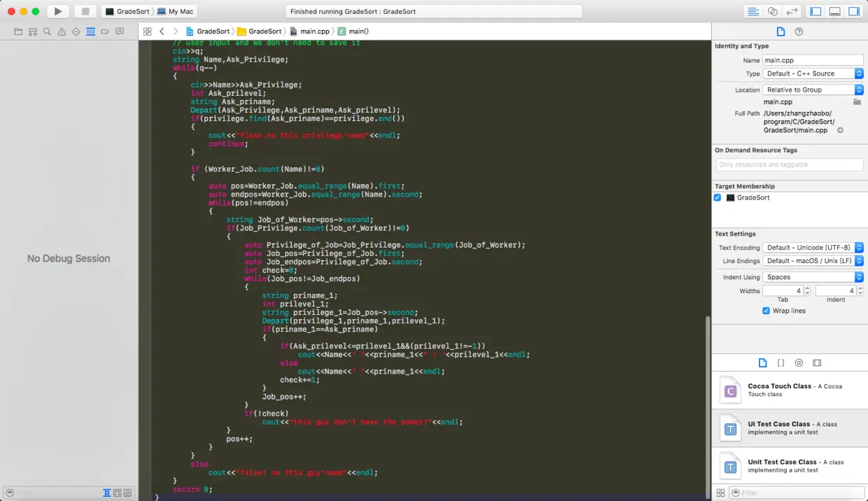Click the Indent width field
This screenshot has width=868, height=501.
(x=836, y=290)
